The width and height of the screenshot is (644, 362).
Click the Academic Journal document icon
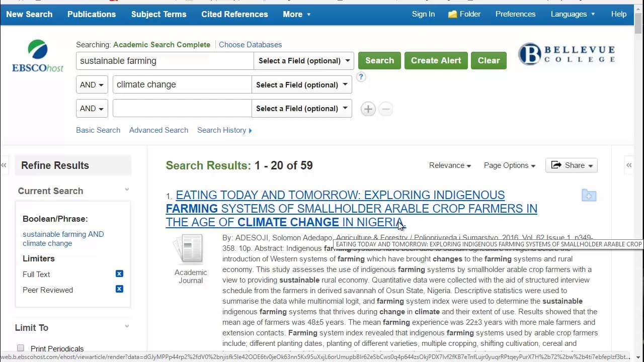click(x=189, y=249)
